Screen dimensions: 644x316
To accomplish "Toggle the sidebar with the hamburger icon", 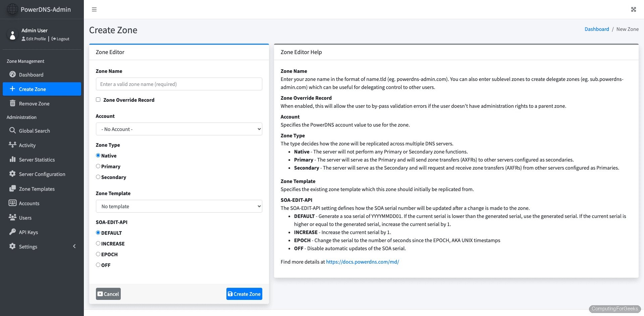I will click(x=94, y=9).
